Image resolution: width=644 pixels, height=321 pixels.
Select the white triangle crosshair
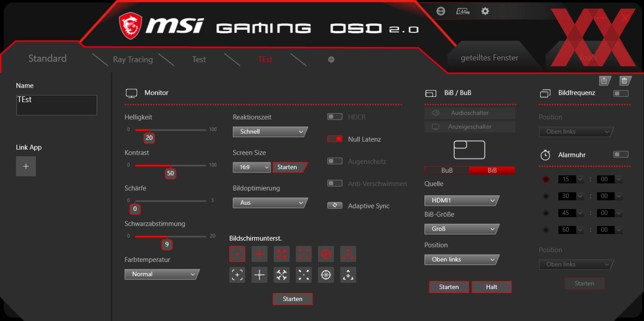(348, 275)
